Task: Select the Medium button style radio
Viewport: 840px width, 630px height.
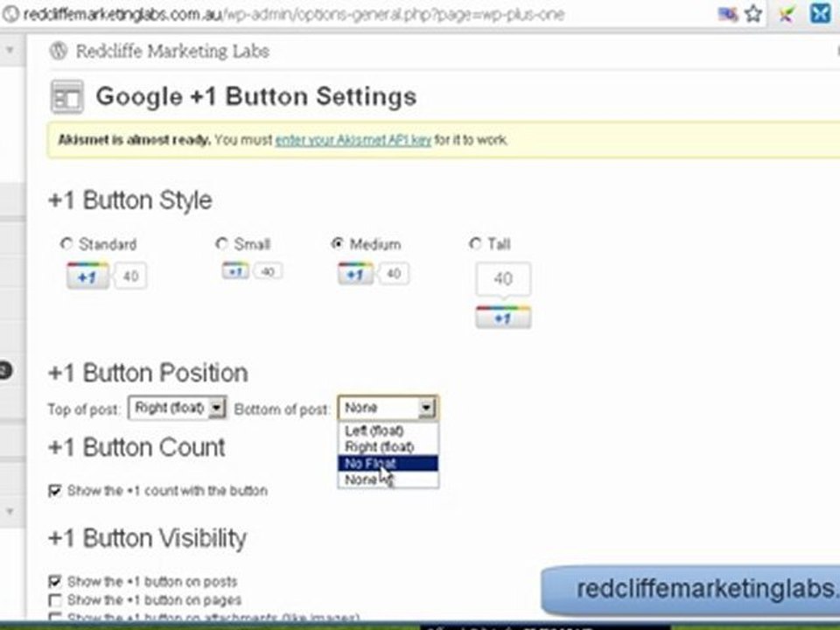Action: (337, 244)
